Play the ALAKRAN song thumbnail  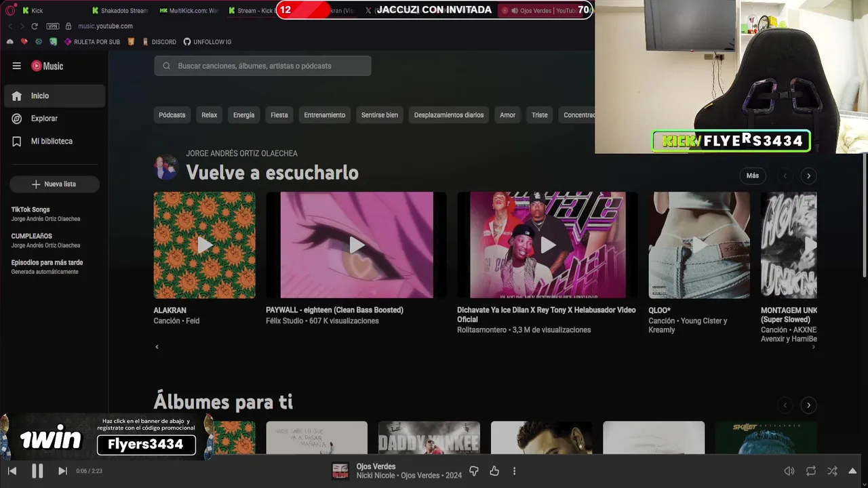pyautogui.click(x=205, y=245)
